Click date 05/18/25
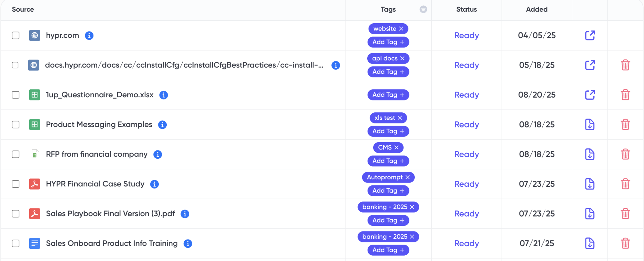 coord(537,65)
